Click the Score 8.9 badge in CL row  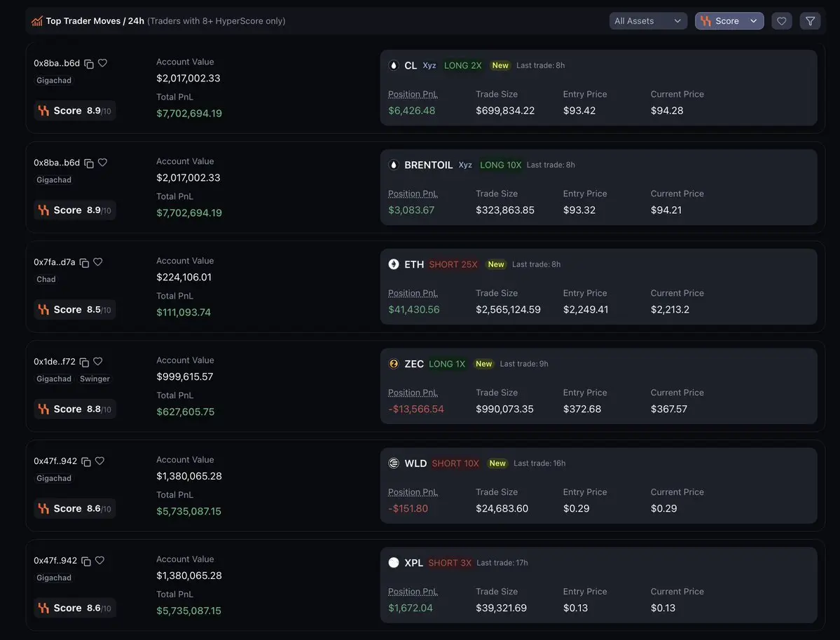pyautogui.click(x=74, y=111)
